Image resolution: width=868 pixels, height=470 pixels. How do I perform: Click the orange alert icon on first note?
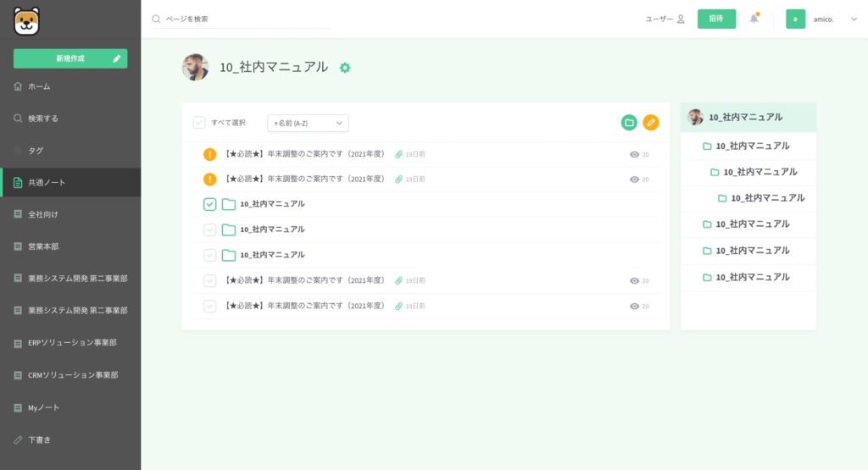(210, 154)
